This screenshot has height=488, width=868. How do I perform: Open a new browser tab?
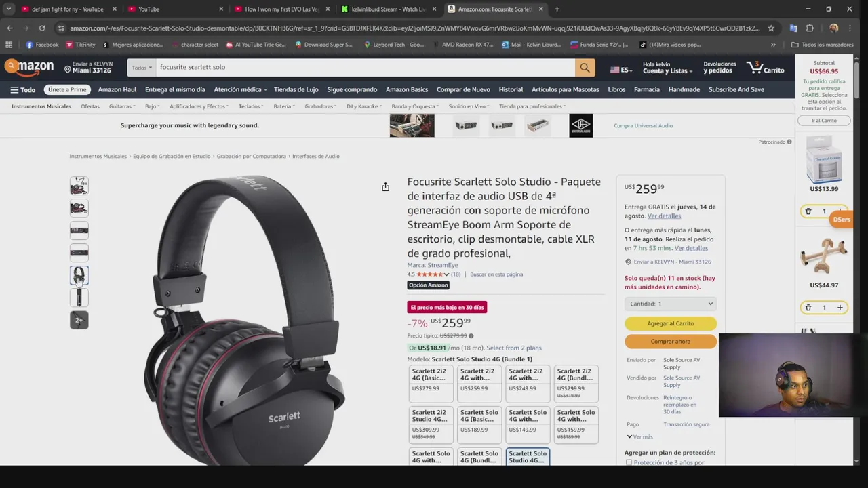tap(557, 9)
